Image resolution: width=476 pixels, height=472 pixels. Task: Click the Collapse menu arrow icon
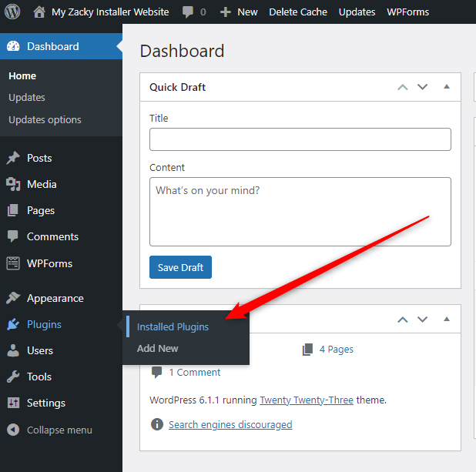pyautogui.click(x=13, y=430)
